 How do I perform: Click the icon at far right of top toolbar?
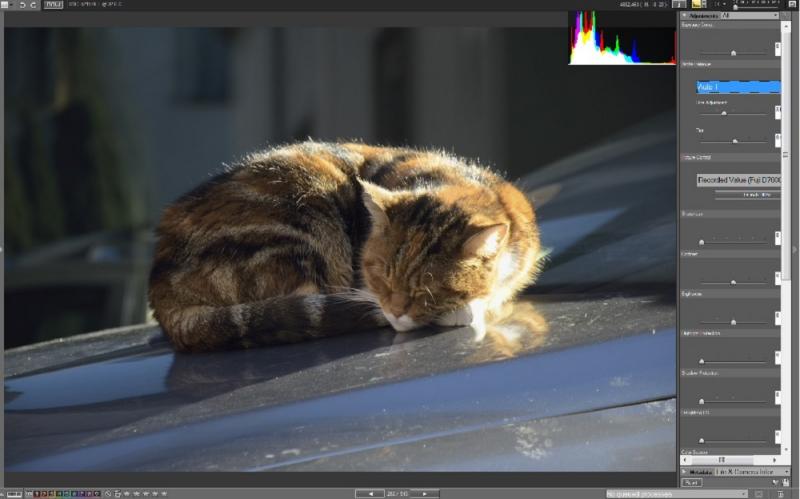[791, 4]
